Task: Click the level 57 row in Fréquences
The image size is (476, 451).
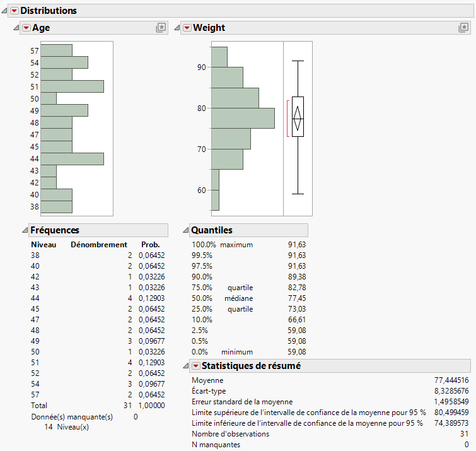Action: coord(98,395)
